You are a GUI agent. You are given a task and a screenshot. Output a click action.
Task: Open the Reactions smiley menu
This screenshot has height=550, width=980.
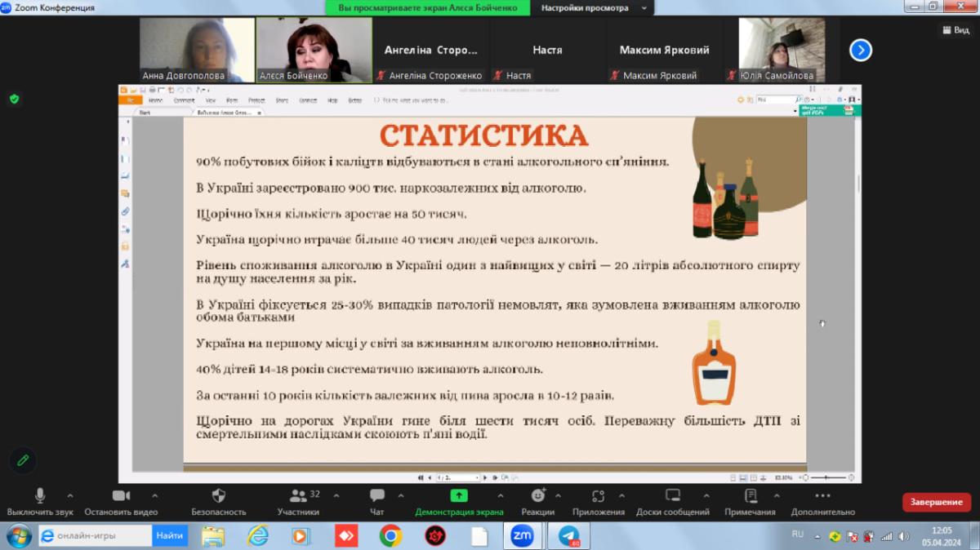(537, 496)
